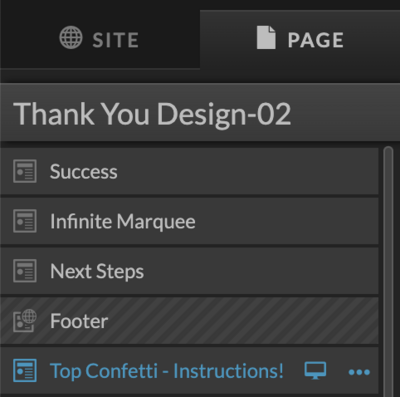Screen dimensions: 400x397
Task: Click the Thank You Design-02 page title
Action: [152, 114]
